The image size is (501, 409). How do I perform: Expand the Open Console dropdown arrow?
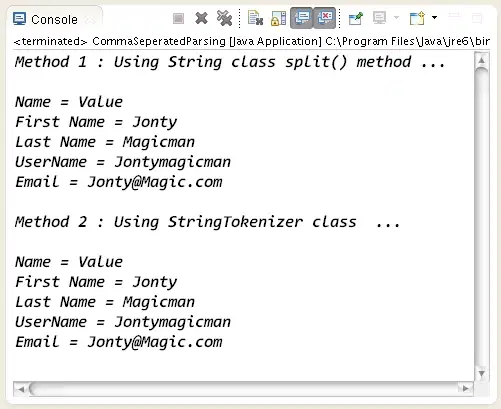pos(434,17)
